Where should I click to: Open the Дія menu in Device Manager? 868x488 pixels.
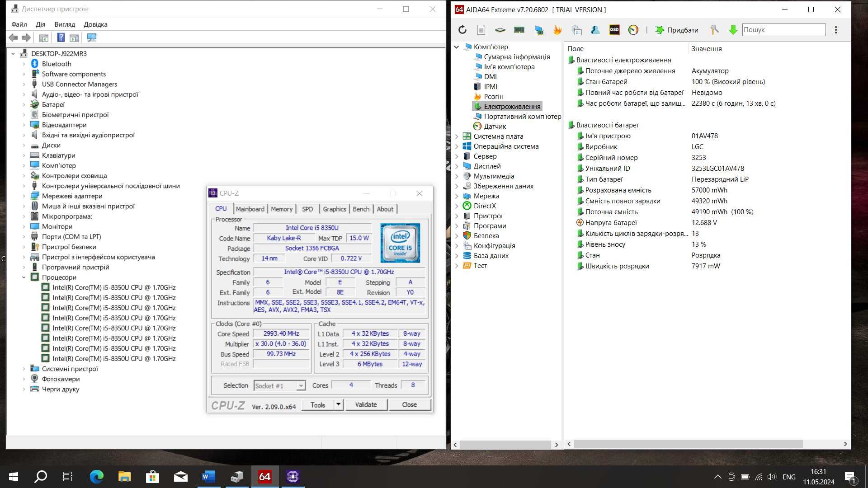tap(41, 24)
